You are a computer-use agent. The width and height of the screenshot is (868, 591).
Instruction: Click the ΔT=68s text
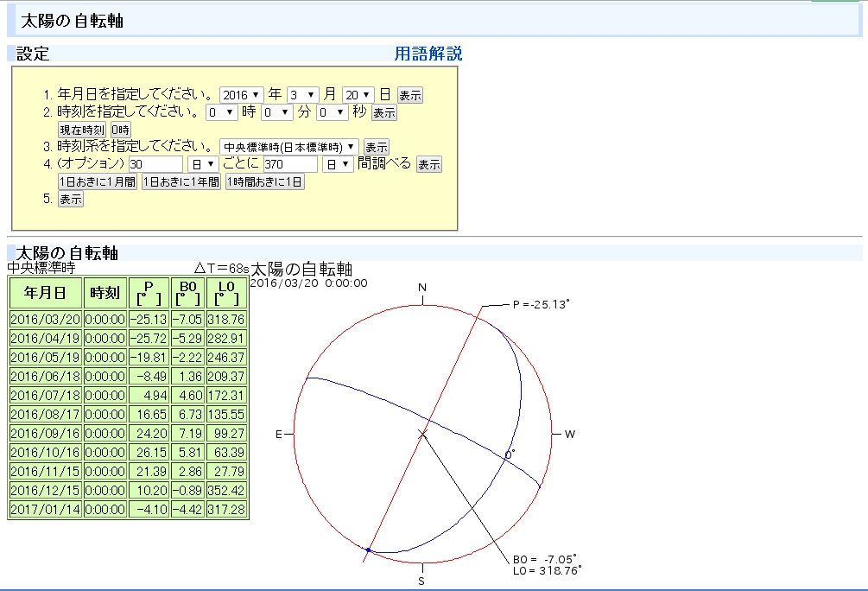point(221,269)
